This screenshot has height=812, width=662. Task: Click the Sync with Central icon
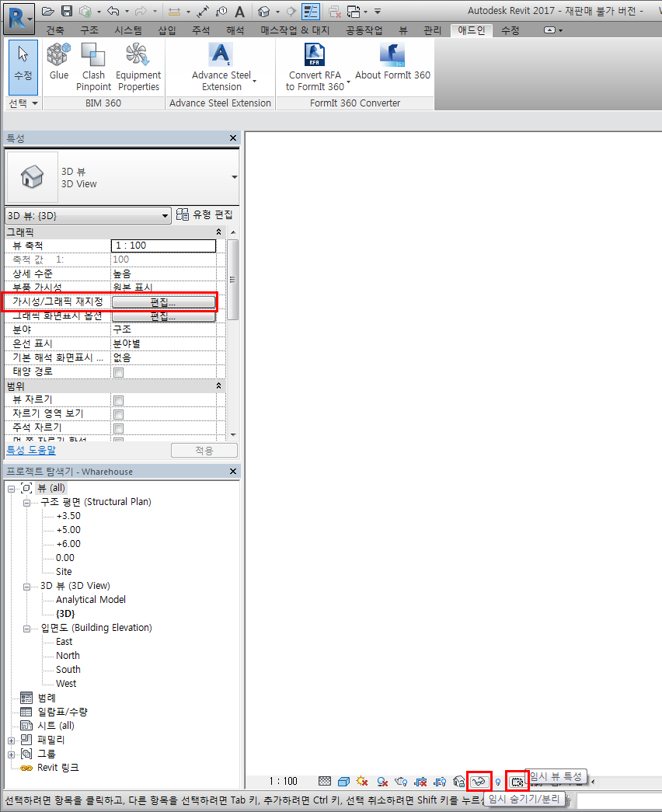(85, 11)
